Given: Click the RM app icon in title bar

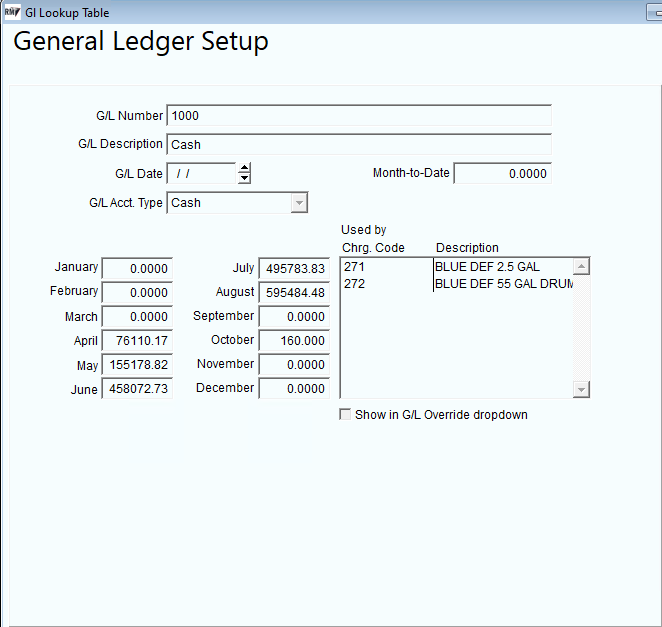Looking at the screenshot, I should click(12, 12).
